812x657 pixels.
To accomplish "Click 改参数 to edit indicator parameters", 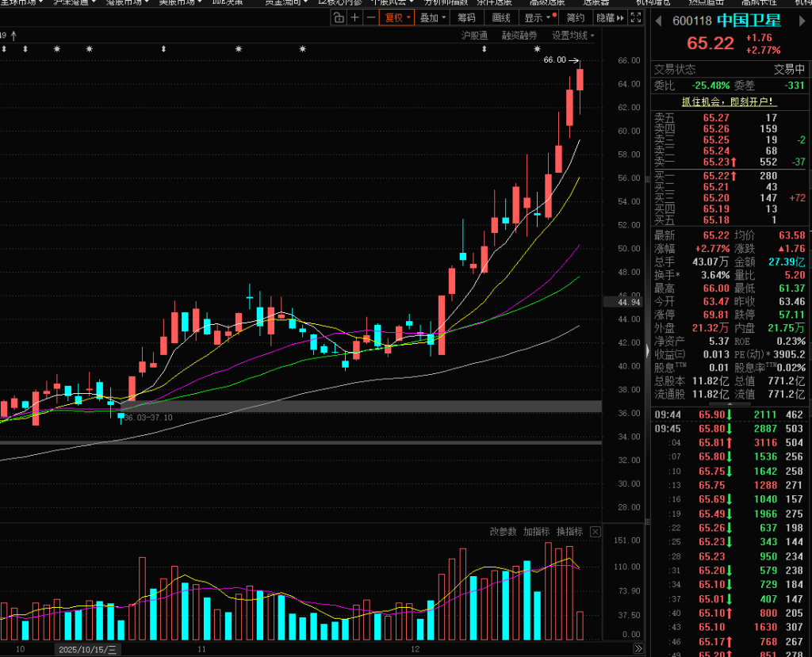I will (x=503, y=532).
